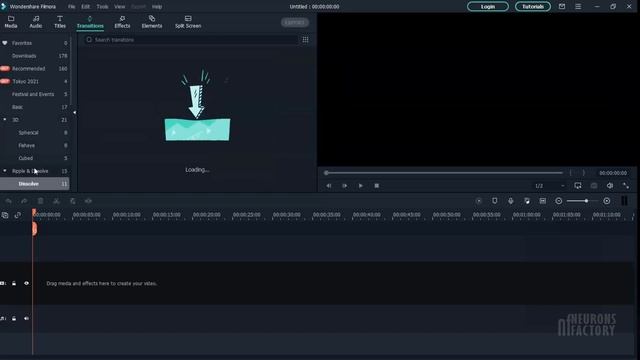This screenshot has height=360, width=640.
Task: Select the Transitions tab
Action: point(90,22)
